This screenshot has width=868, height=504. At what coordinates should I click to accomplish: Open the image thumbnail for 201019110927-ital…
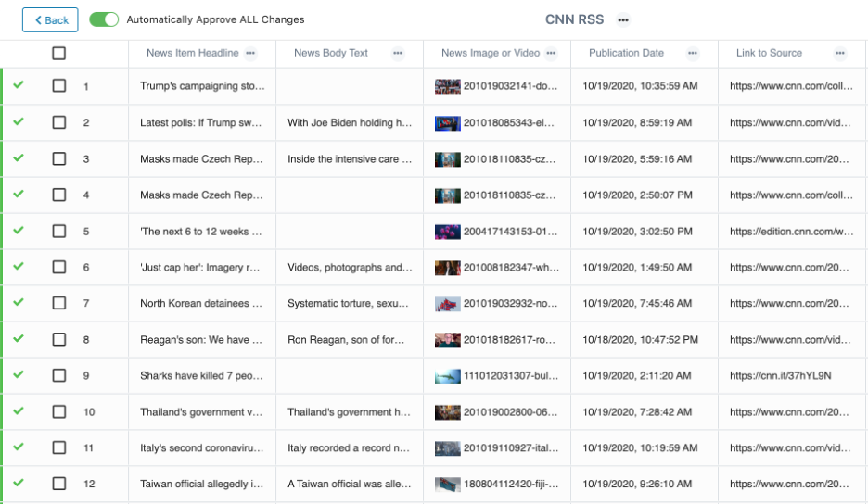[x=447, y=448]
